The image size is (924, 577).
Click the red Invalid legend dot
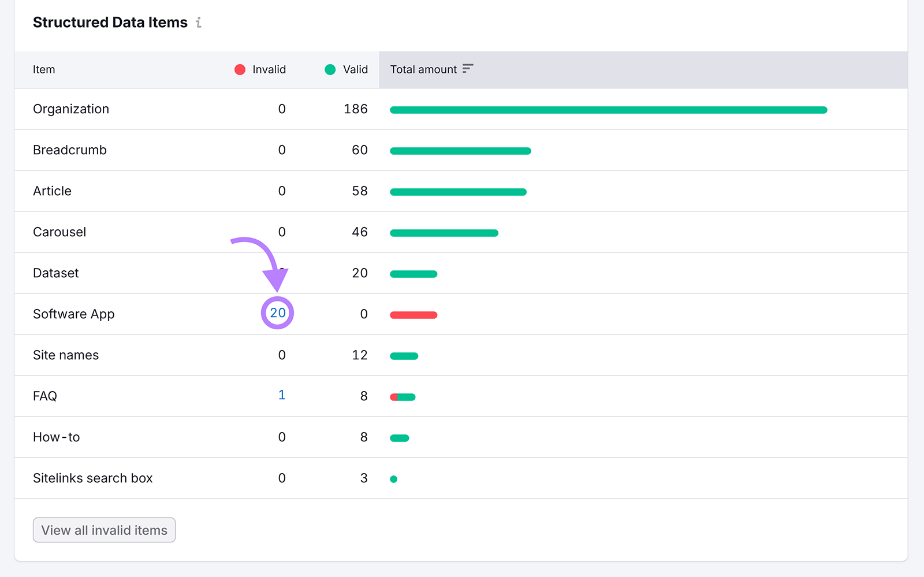(240, 69)
